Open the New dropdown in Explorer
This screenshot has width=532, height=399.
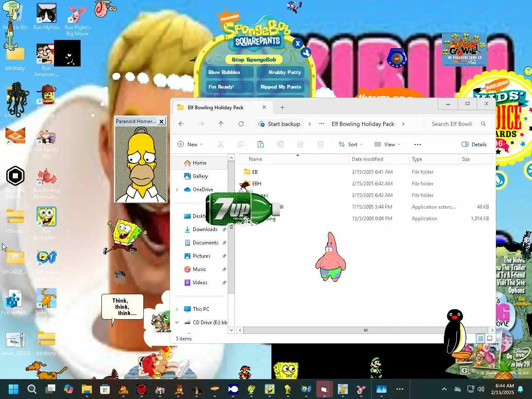190,144
